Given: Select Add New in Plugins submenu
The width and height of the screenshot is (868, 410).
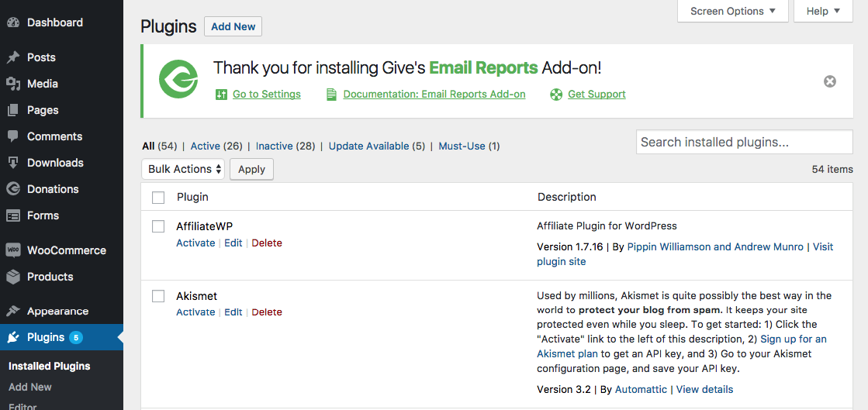Looking at the screenshot, I should click(x=30, y=388).
